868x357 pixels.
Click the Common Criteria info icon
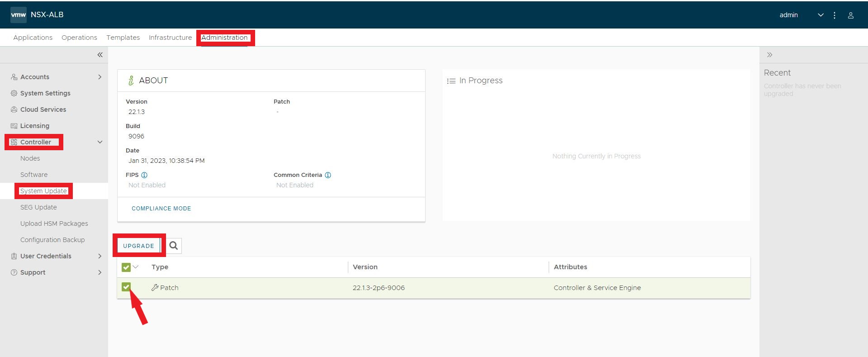328,175
